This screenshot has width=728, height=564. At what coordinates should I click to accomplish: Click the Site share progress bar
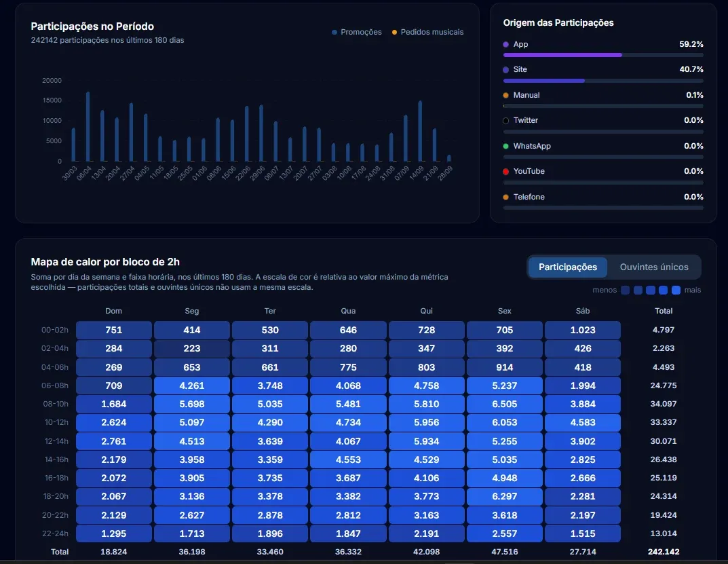[603, 80]
